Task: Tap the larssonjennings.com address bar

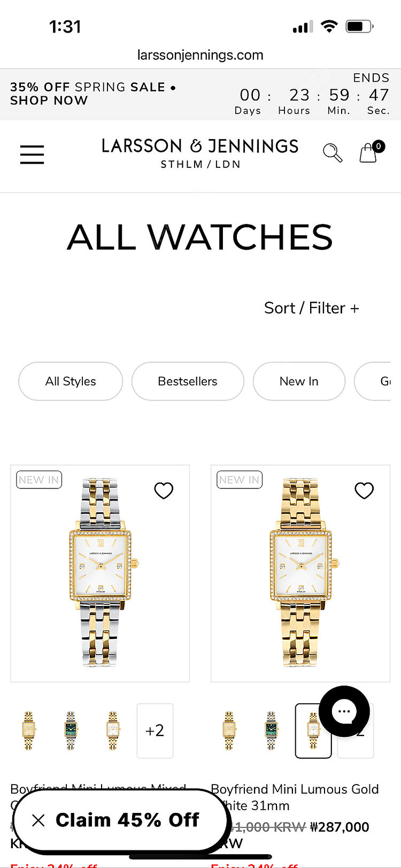Action: tap(200, 55)
